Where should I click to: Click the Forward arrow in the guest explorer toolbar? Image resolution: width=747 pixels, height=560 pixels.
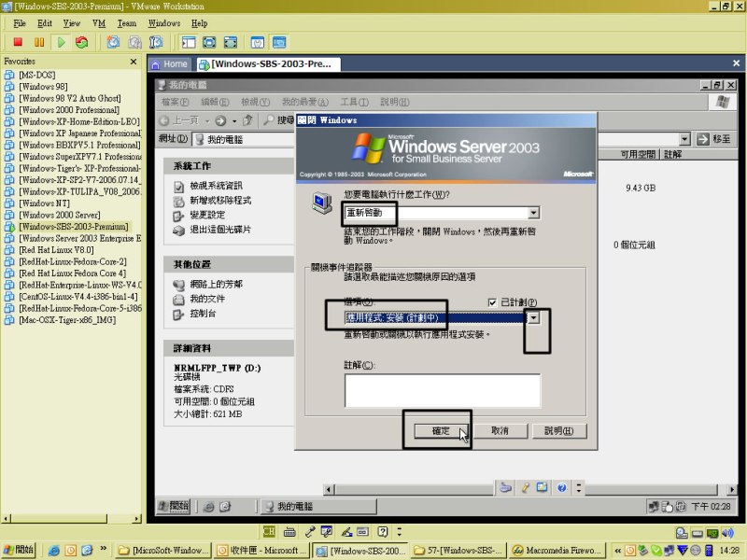(x=220, y=120)
